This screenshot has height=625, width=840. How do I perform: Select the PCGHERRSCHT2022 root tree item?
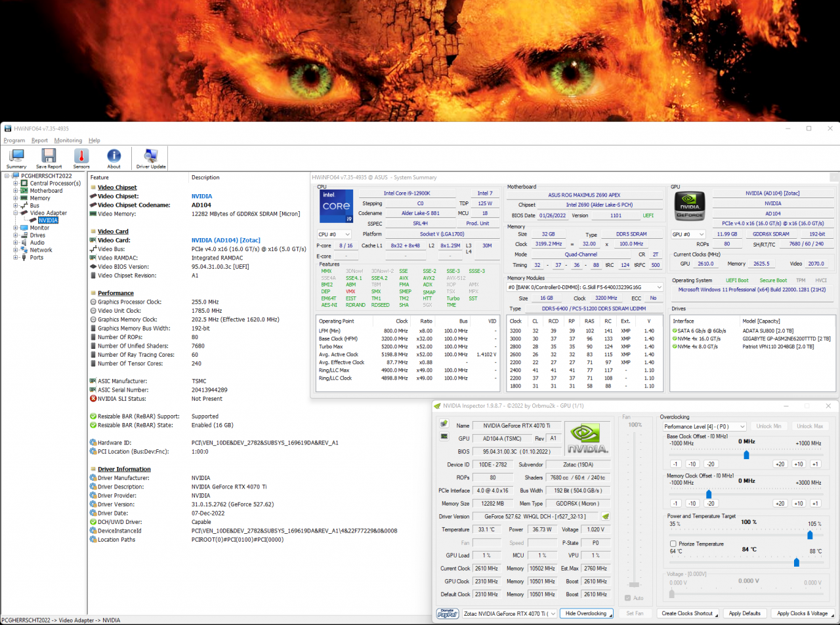coord(46,176)
